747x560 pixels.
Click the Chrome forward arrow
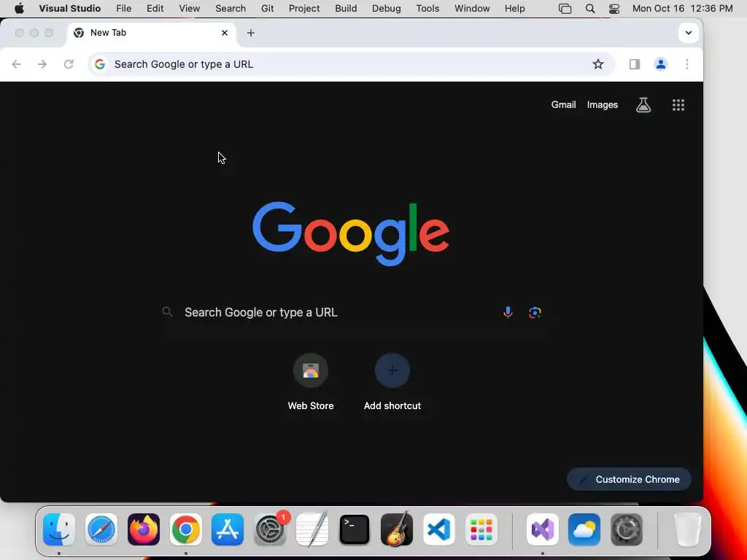point(42,64)
